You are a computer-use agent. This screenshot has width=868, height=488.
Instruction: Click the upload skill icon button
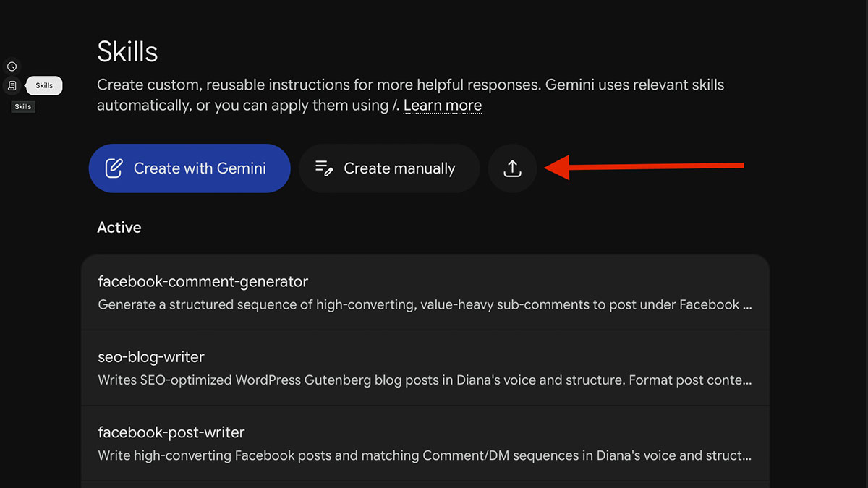coord(512,168)
